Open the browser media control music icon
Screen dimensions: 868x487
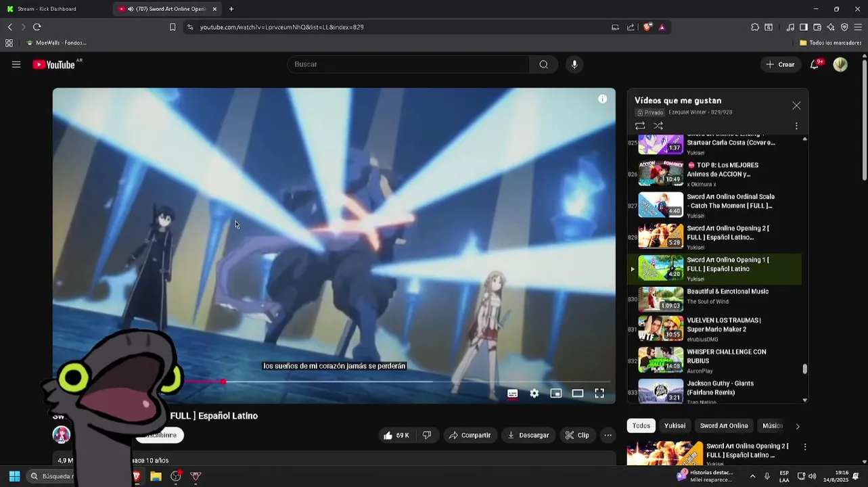point(790,27)
